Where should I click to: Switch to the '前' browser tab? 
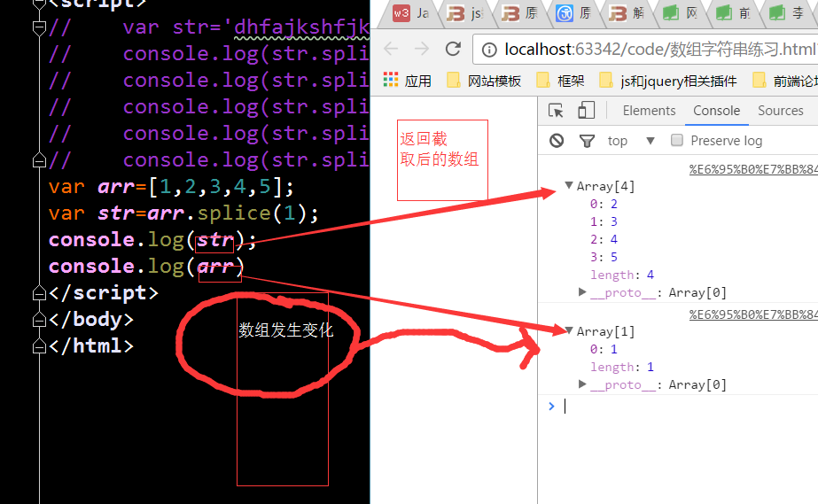point(734,13)
